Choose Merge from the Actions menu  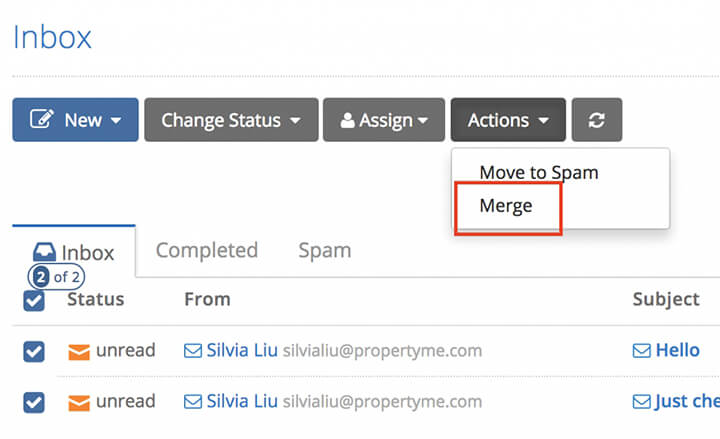pyautogui.click(x=506, y=206)
